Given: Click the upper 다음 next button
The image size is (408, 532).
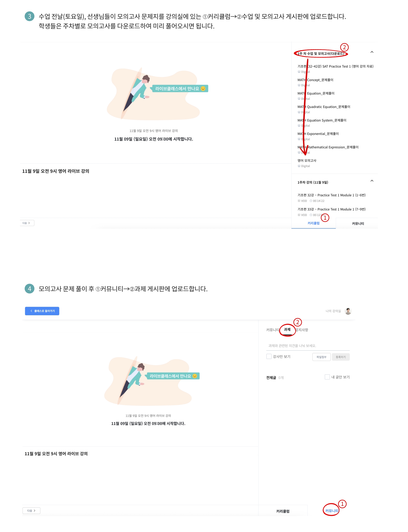Looking at the screenshot, I should click(27, 223).
